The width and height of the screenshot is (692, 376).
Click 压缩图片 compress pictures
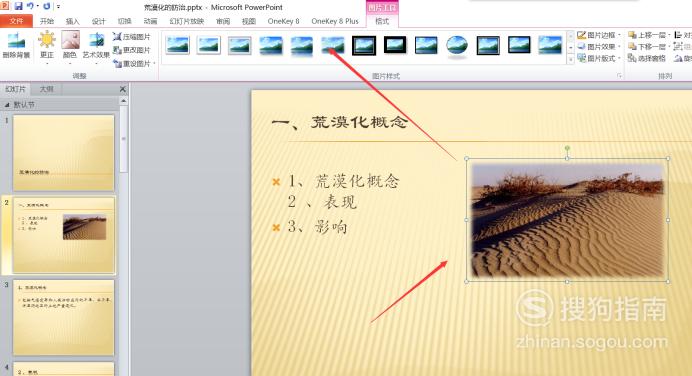(132, 37)
